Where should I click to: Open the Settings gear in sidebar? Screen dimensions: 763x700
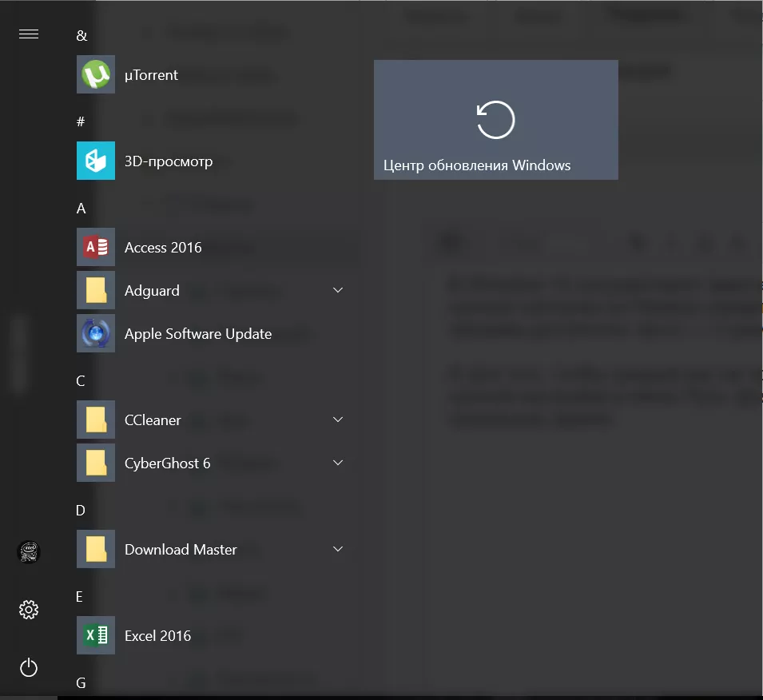(29, 611)
